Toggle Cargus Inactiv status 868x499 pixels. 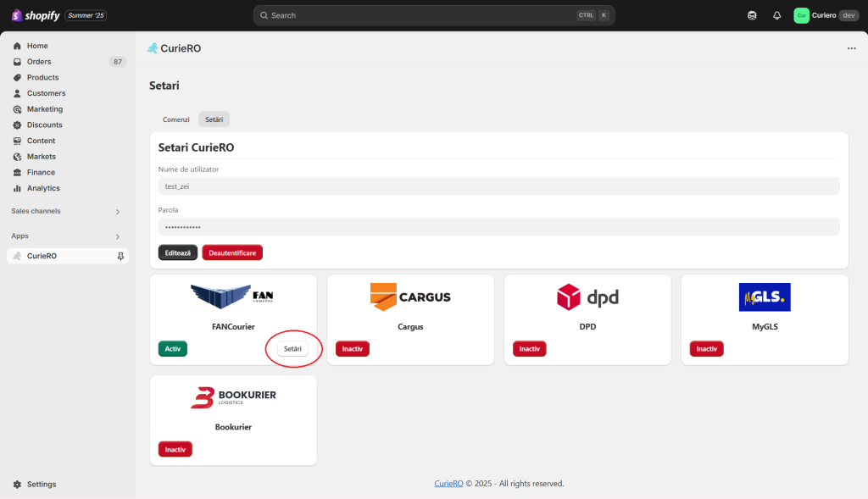(x=352, y=349)
